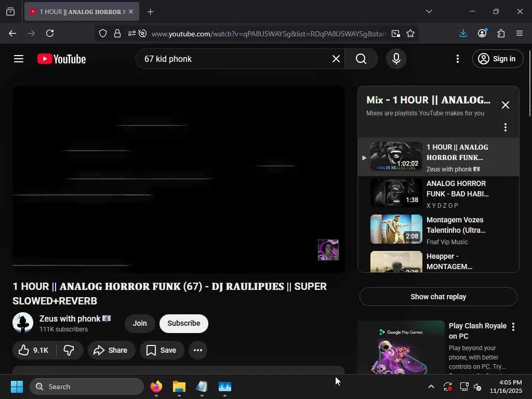Show chat replay
The width and height of the screenshot is (532, 399).
click(438, 297)
